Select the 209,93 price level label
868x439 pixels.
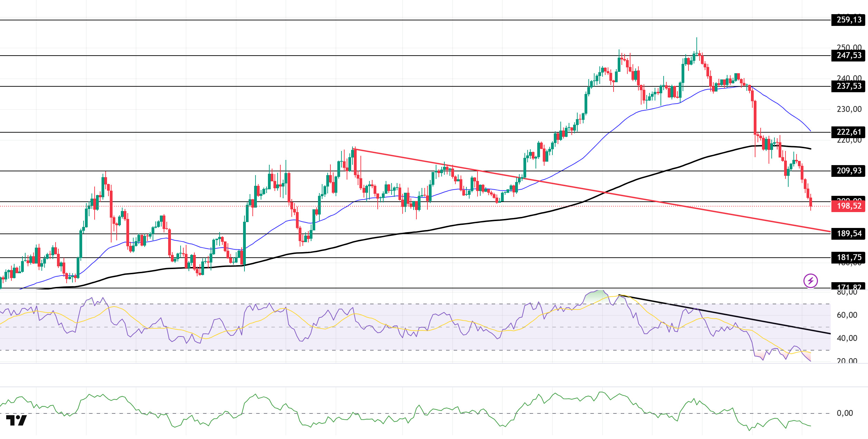click(849, 171)
